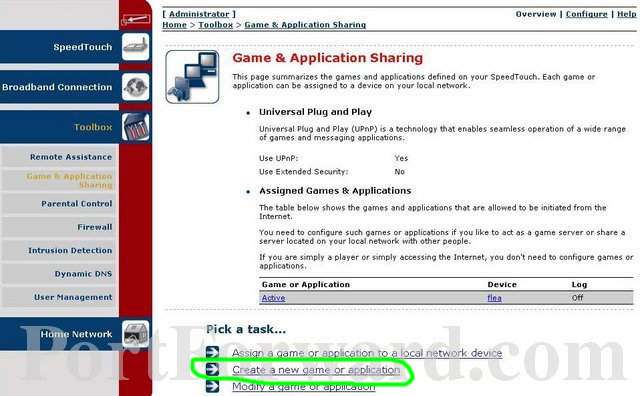640x396 pixels.
Task: Select Game & Application Sharing in the sidebar
Action: pos(58,180)
